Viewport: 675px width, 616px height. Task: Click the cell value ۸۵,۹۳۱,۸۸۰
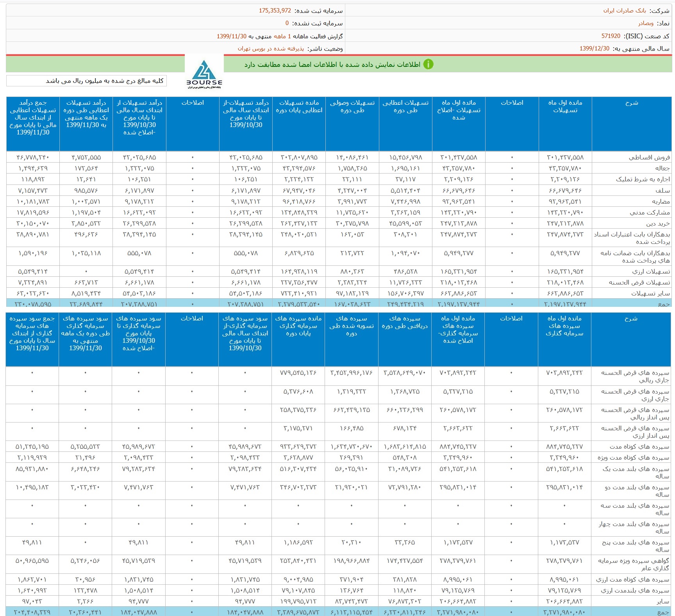click(32, 469)
